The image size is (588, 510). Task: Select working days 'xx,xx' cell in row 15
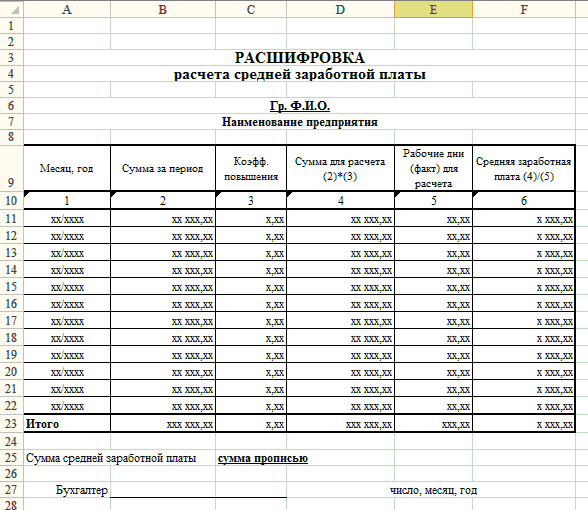tap(434, 287)
